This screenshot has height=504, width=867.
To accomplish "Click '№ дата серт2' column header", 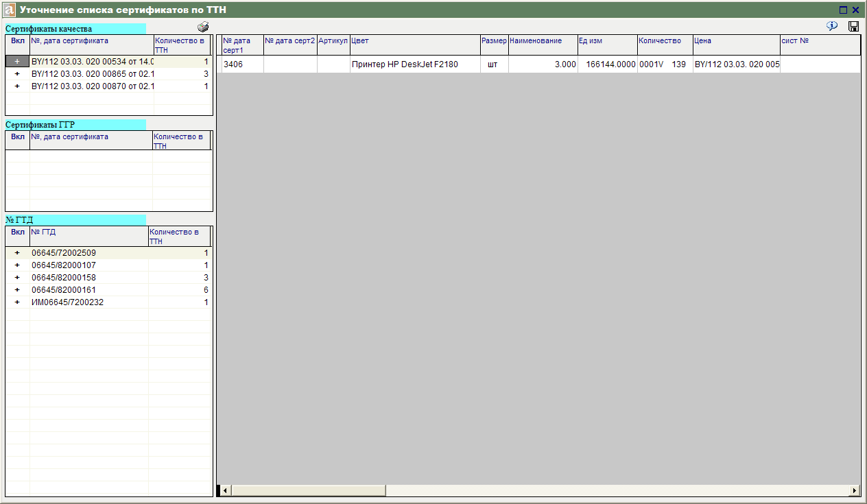I will [290, 45].
